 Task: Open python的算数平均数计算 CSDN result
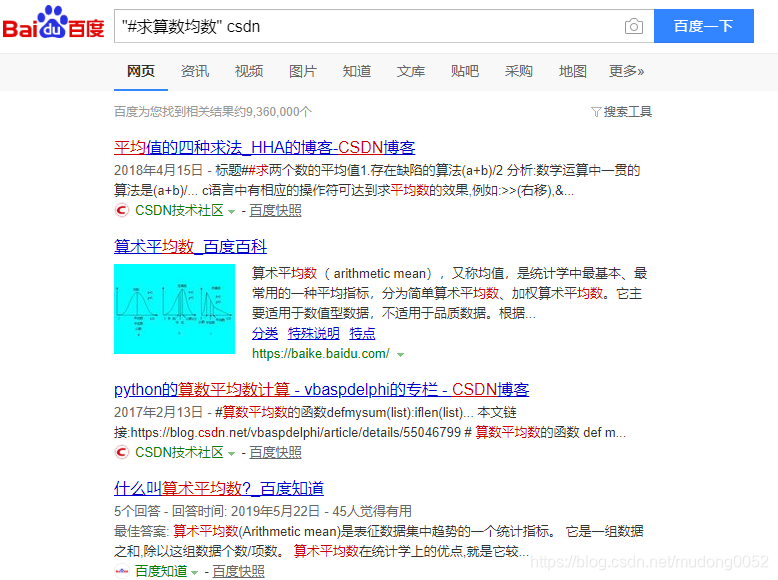pos(322,389)
